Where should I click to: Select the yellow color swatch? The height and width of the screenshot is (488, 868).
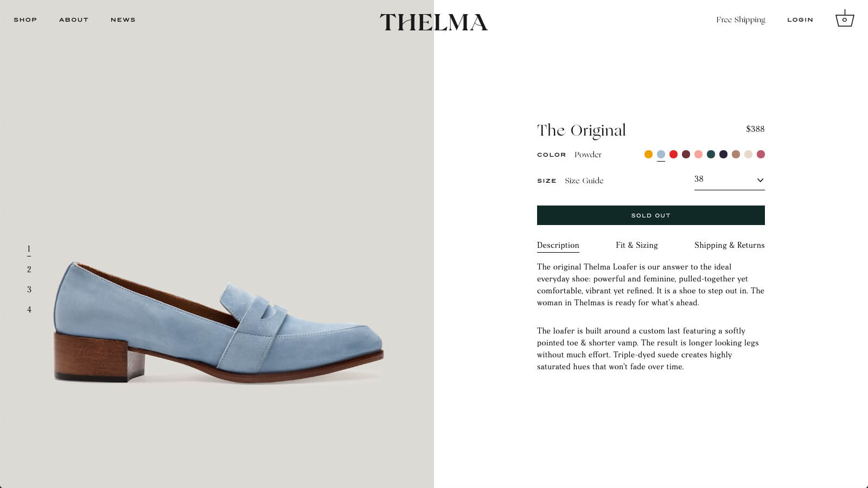pos(648,155)
